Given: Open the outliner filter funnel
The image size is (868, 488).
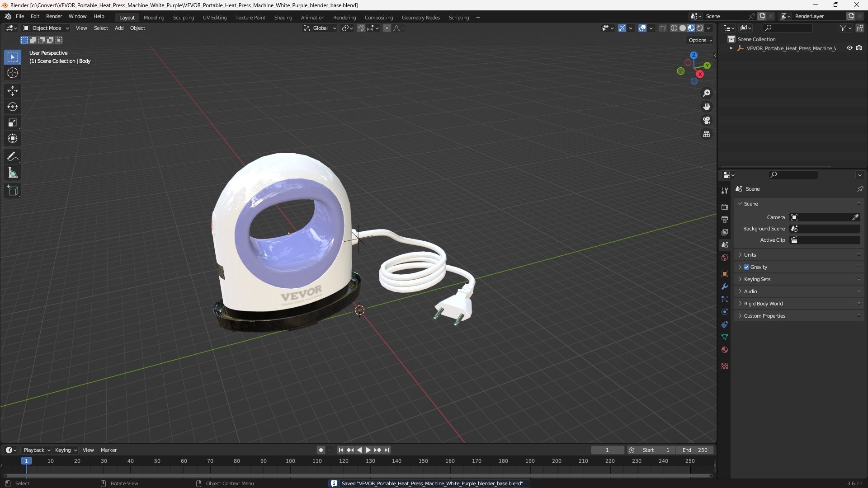Looking at the screenshot, I should [x=845, y=28].
